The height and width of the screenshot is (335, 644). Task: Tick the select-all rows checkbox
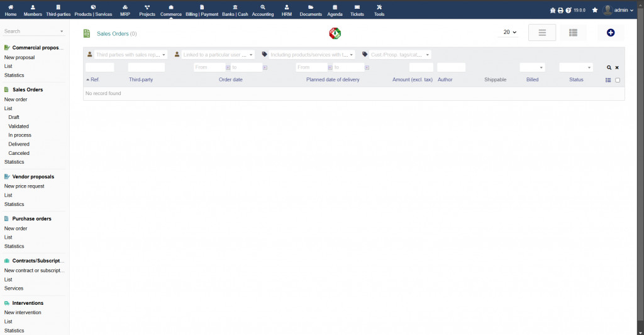point(618,80)
